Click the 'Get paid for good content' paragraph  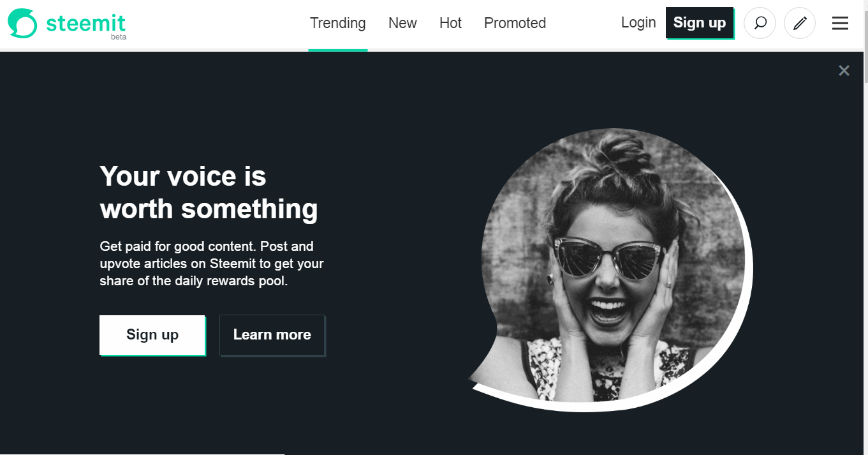point(212,264)
